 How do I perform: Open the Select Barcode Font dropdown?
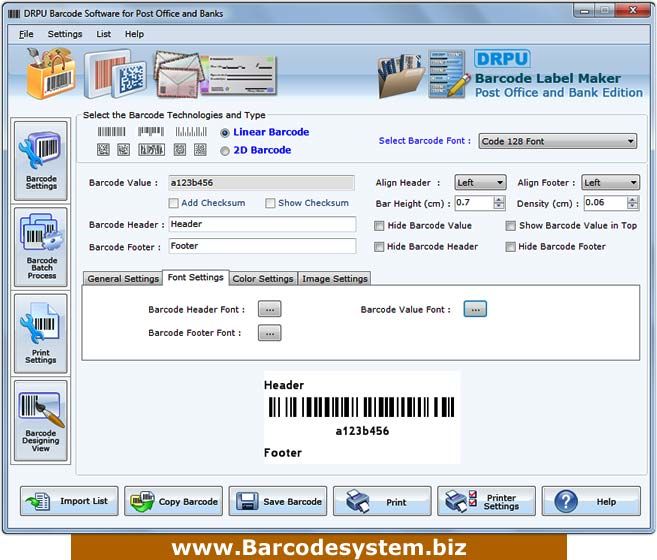[x=558, y=141]
